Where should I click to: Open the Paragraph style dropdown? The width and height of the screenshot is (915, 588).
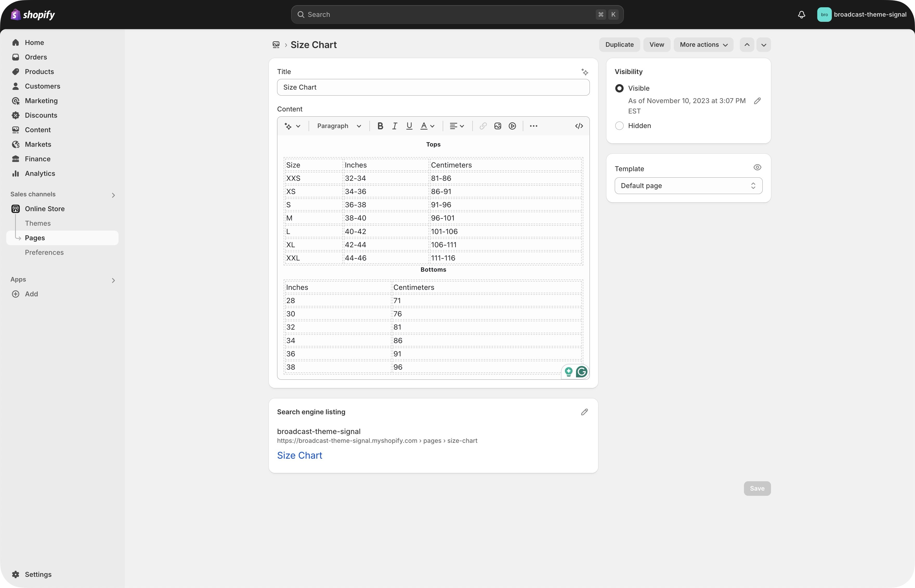338,126
